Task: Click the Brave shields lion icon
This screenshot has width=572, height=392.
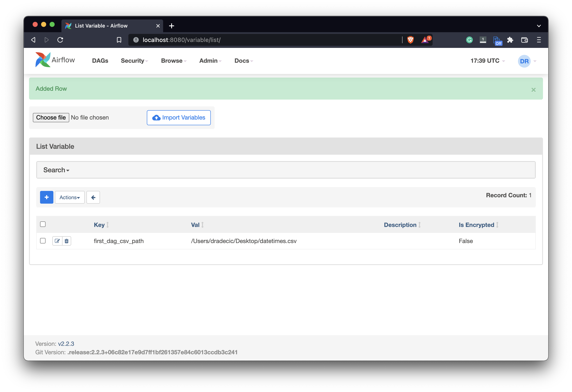Action: (410, 40)
